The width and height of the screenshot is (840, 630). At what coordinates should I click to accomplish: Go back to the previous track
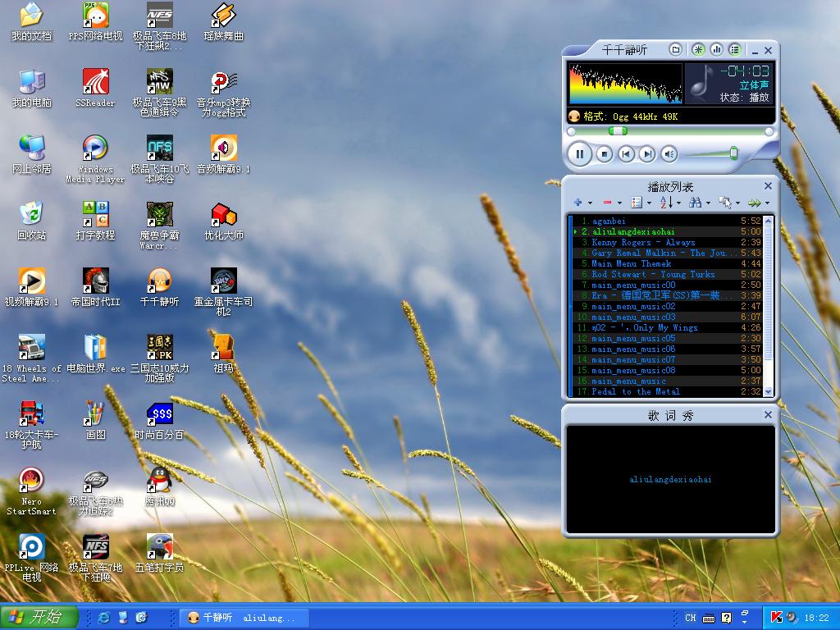626,153
